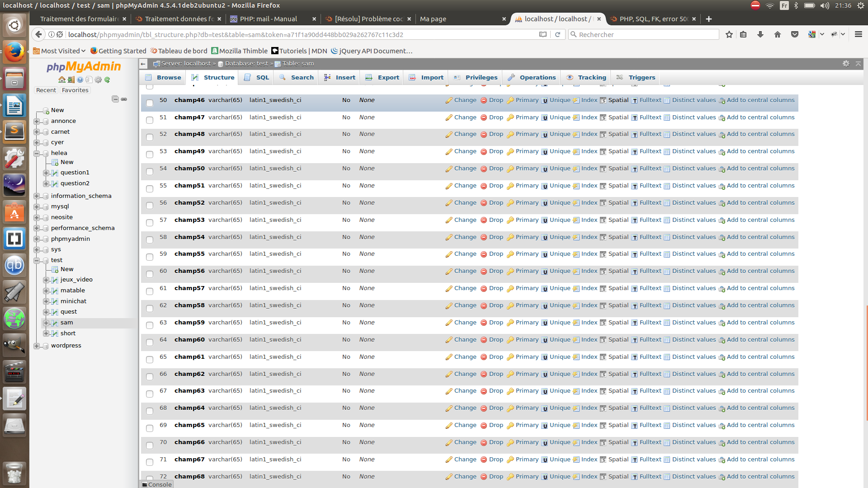Click Firefox home icon
The image size is (868, 488).
click(778, 35)
